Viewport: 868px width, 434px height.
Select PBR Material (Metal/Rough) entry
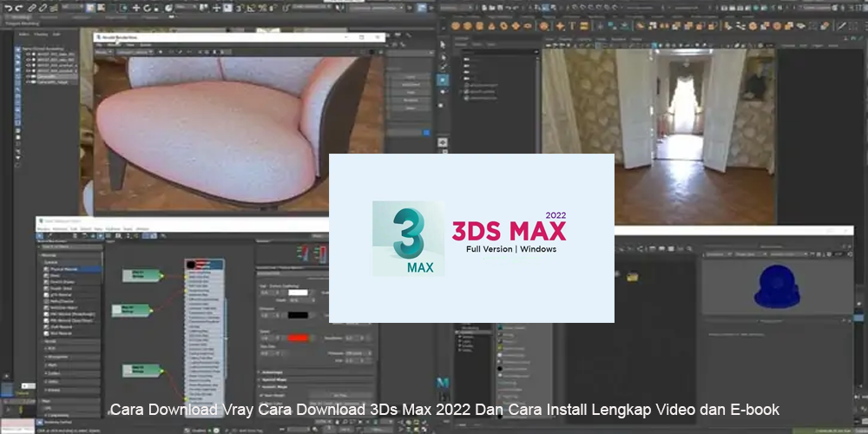(71, 314)
